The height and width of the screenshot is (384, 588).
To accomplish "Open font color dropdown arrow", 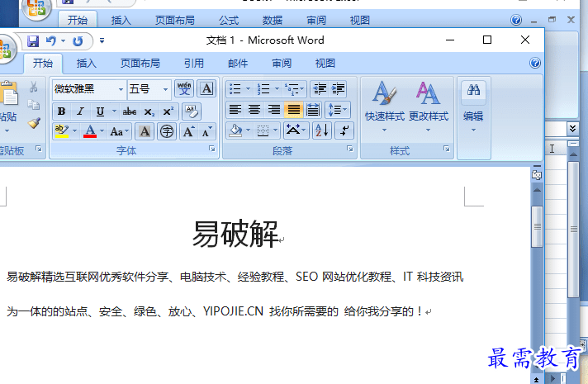I will click(102, 131).
